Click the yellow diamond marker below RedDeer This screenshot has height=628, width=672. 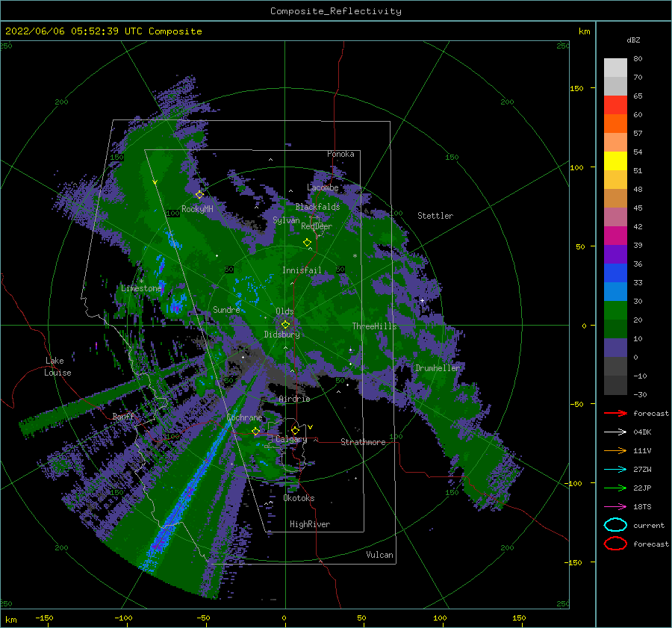click(307, 242)
